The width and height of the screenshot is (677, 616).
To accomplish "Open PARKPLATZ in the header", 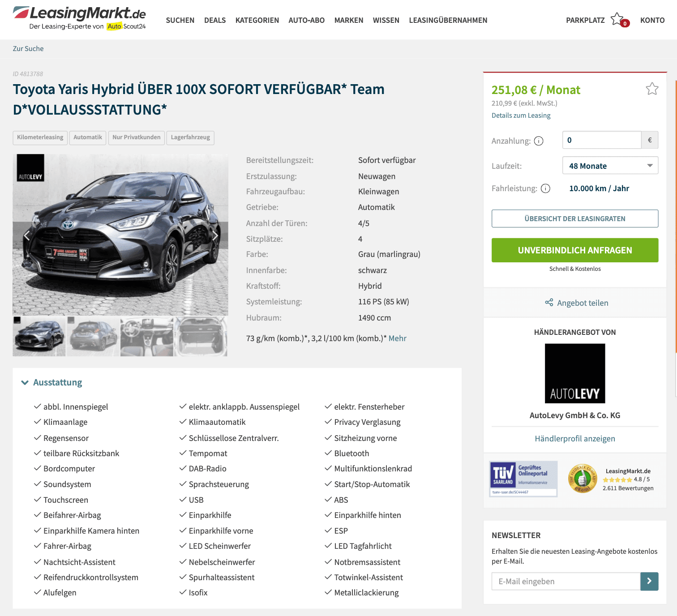I will click(585, 20).
